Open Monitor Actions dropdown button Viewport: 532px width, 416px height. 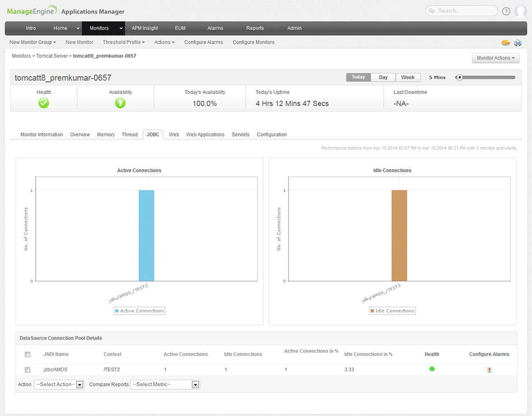496,58
